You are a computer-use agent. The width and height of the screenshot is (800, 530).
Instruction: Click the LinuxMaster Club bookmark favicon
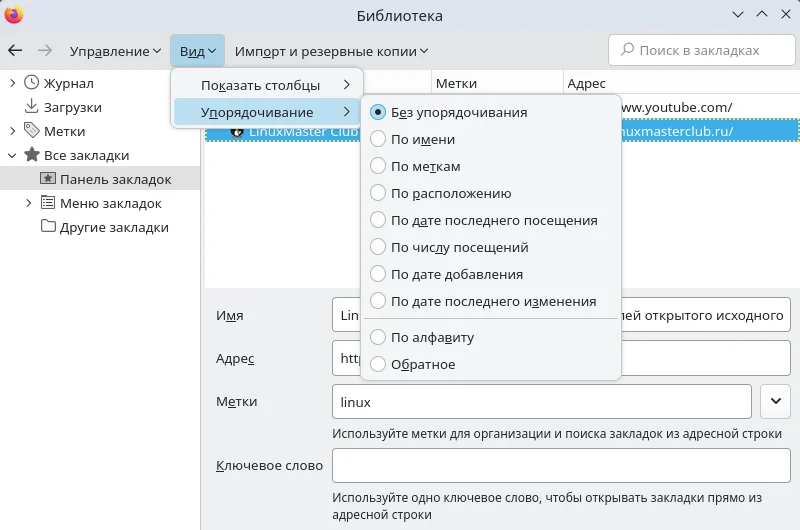[x=237, y=133]
